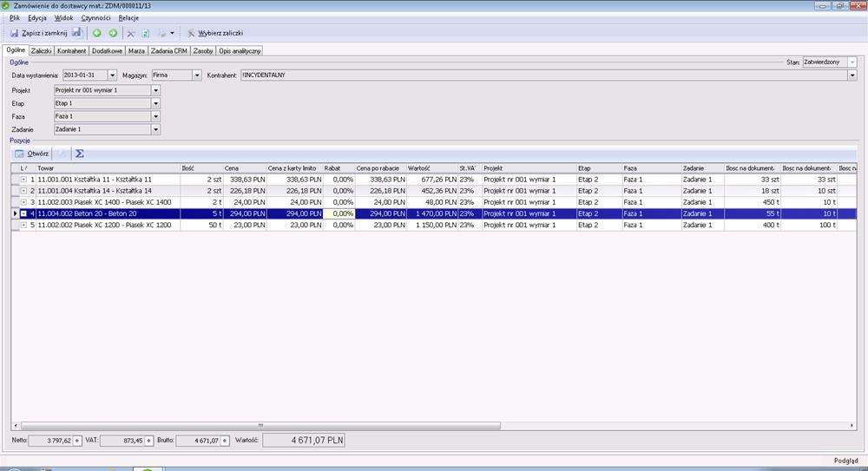This screenshot has width=868, height=471.
Task: Open the Magazyn dropdown showing Firma
Action: pos(197,75)
